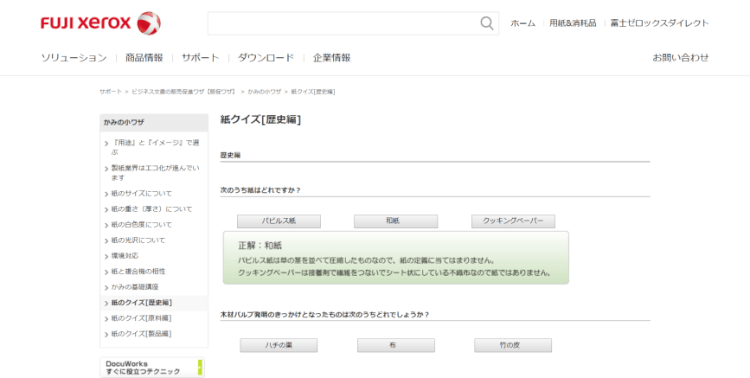Open 環境対応 sidebar item
Screen dimensions: 750x378
click(x=124, y=256)
